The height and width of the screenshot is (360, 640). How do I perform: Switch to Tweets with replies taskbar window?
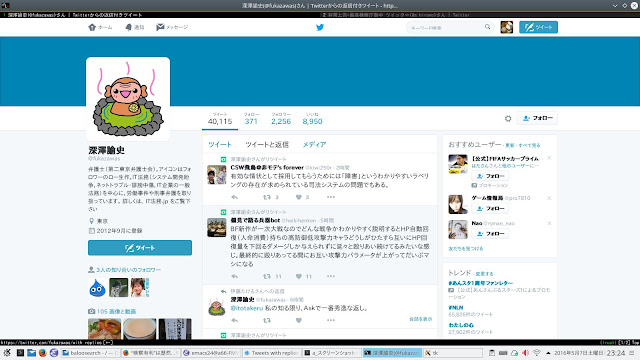coord(271,353)
